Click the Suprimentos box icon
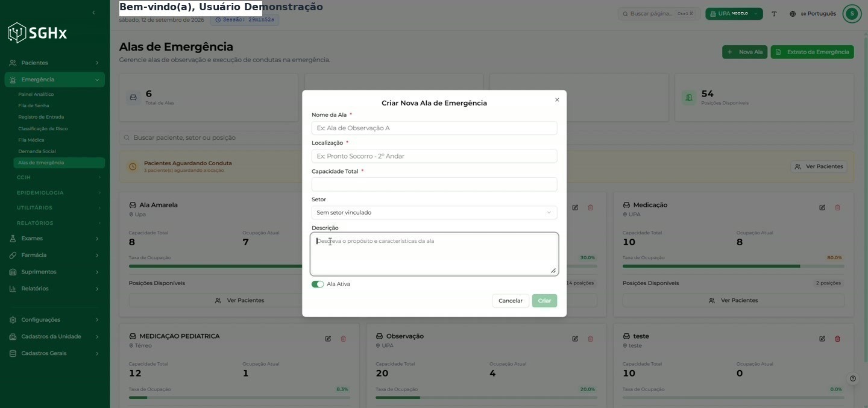This screenshot has height=408, width=868. (13, 272)
